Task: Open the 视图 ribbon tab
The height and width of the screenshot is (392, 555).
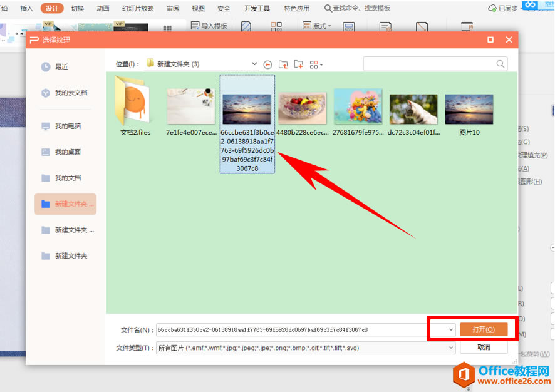Action: click(198, 8)
